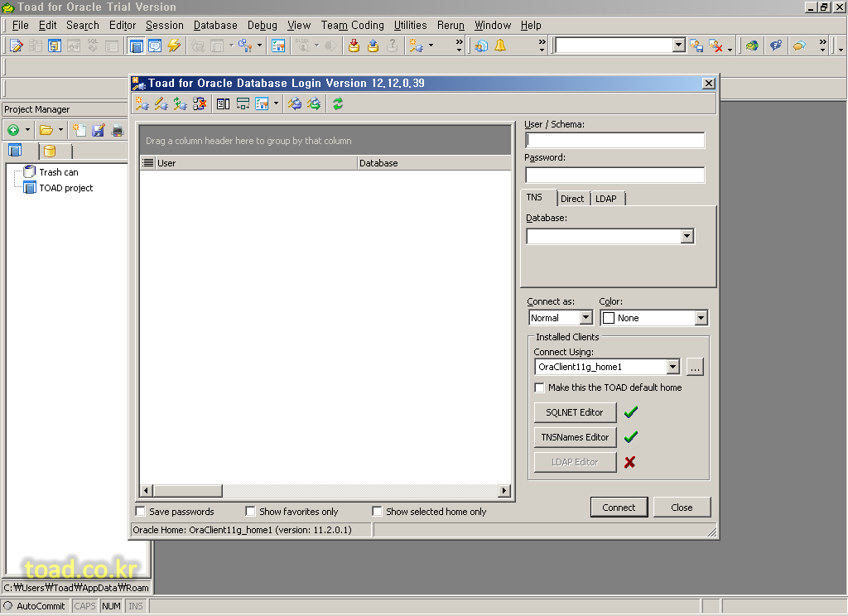
Task: Click the Connect button
Action: 619,508
